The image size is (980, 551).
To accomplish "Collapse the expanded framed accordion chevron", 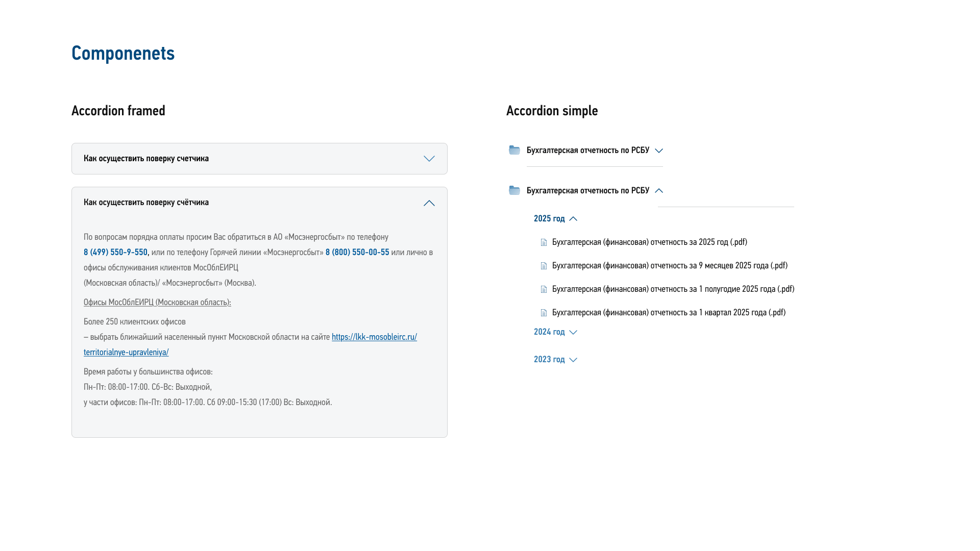I will click(429, 203).
